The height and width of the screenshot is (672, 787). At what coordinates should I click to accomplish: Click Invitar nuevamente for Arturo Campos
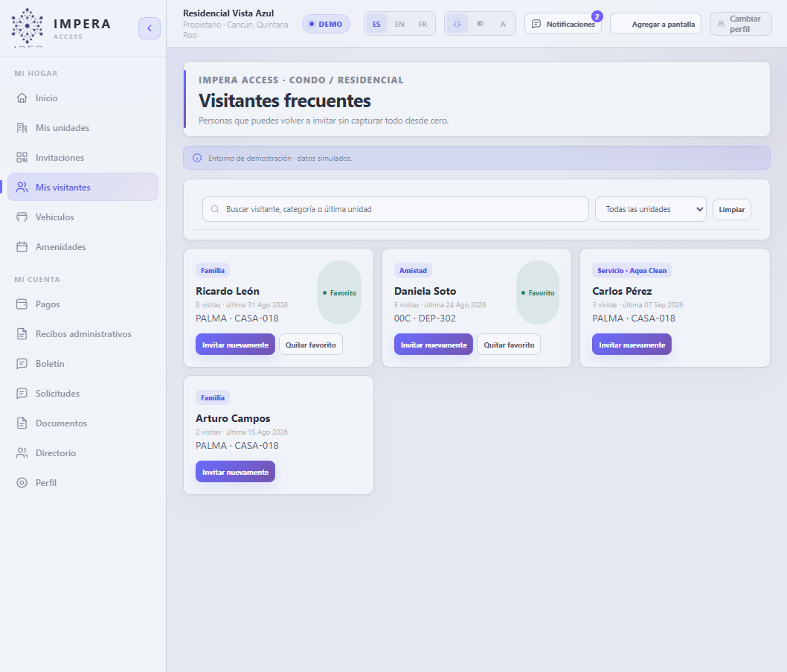[235, 472]
